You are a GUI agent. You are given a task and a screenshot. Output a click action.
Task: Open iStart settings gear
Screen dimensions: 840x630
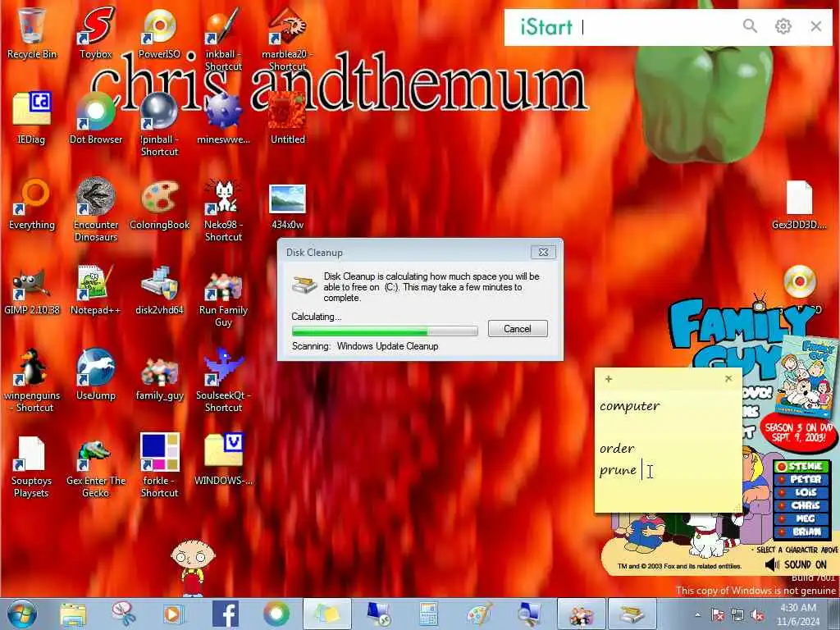click(x=783, y=25)
